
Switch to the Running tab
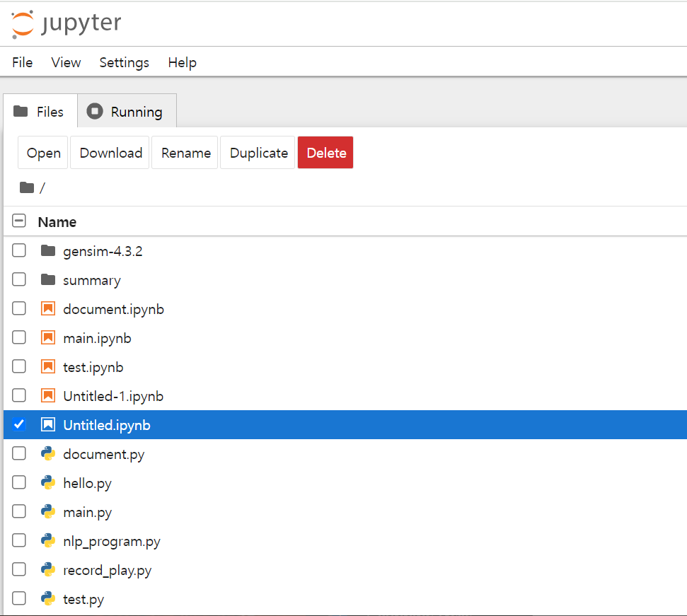(127, 111)
